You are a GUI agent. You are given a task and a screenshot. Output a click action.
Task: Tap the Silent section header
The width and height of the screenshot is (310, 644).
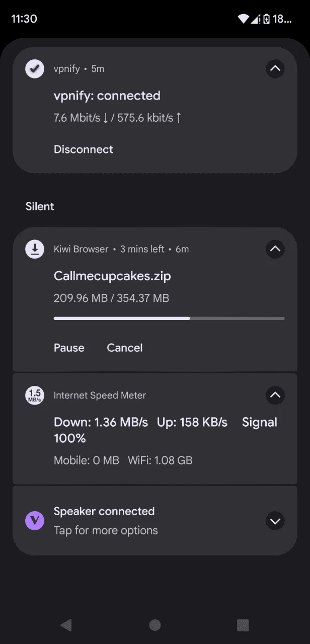40,206
